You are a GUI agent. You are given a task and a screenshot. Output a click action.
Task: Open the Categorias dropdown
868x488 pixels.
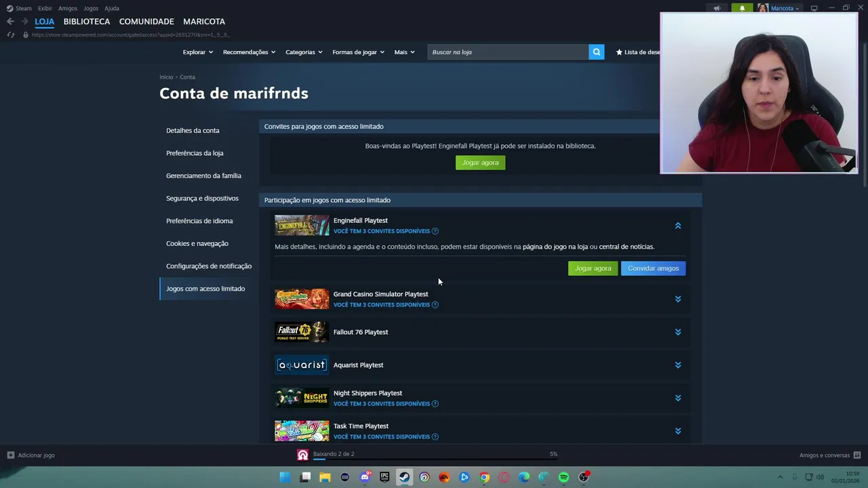pyautogui.click(x=304, y=52)
